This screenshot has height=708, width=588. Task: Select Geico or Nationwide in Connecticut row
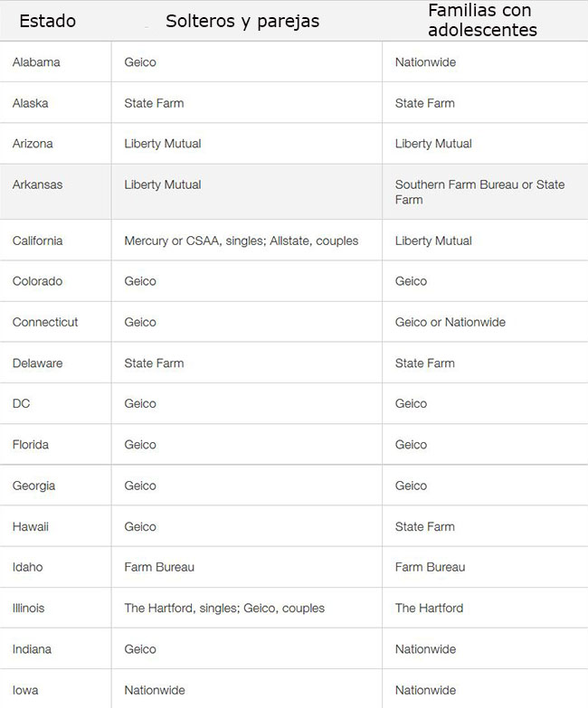point(450,323)
